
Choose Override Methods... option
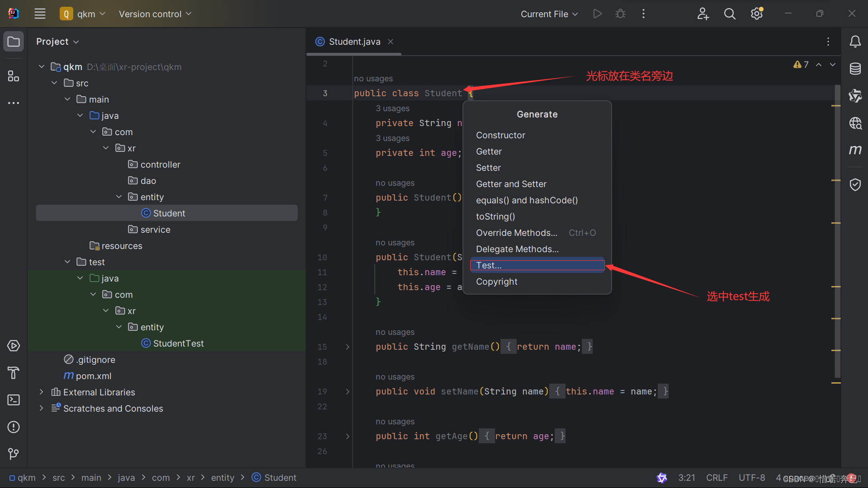coord(537,233)
